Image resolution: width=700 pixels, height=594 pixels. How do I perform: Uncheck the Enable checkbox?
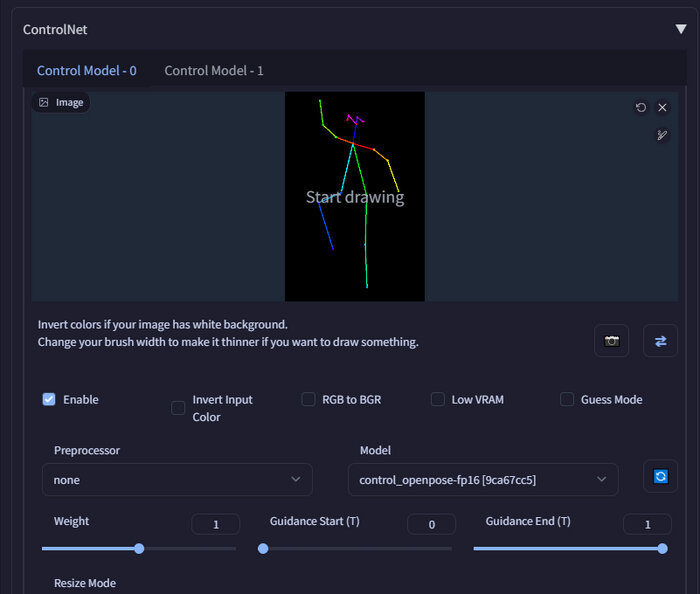[x=49, y=399]
